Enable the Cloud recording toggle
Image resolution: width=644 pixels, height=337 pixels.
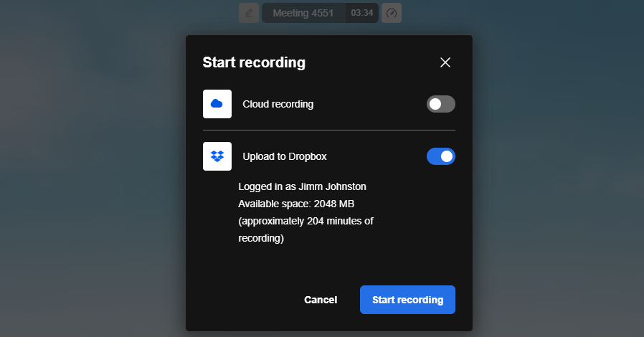tap(441, 104)
